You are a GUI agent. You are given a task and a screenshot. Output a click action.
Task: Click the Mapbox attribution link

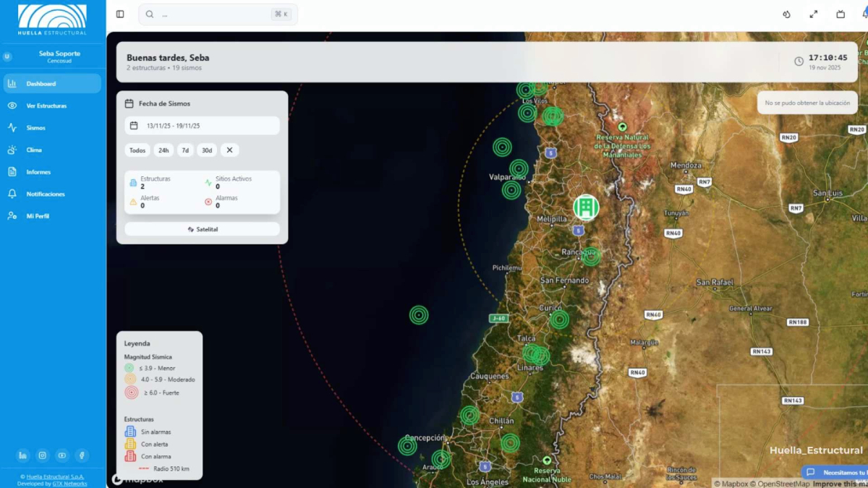pos(731,484)
